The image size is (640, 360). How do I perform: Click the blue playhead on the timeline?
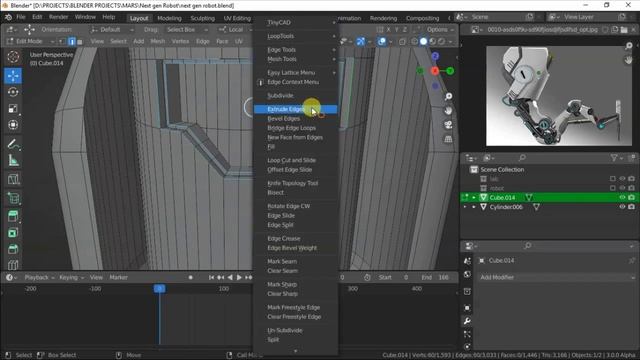tap(160, 289)
